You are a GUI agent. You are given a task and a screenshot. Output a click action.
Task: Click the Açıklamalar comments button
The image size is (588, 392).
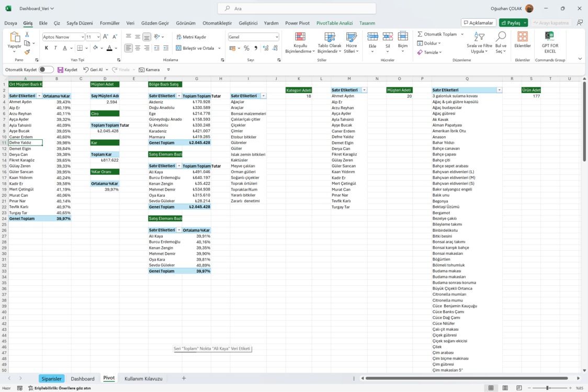tap(479, 23)
